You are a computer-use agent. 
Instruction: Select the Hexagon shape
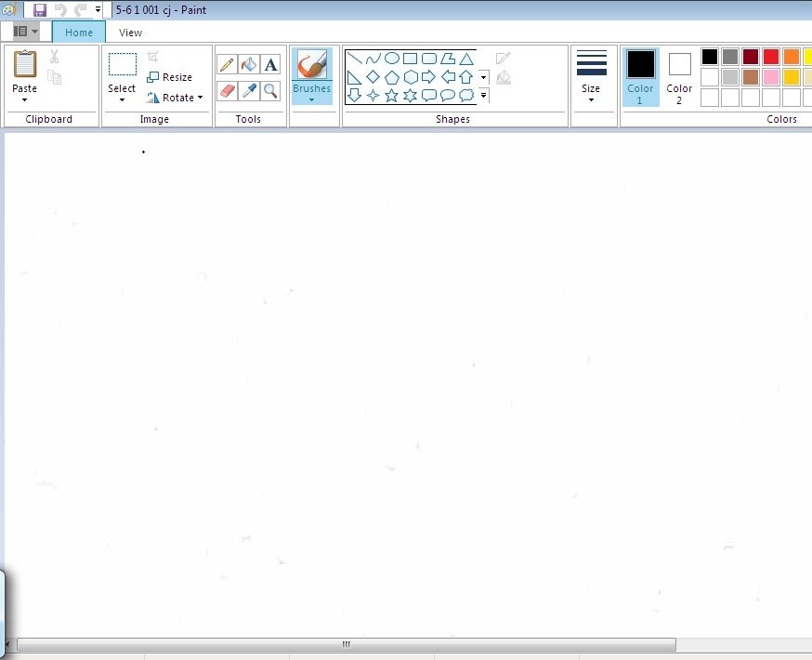(x=411, y=77)
